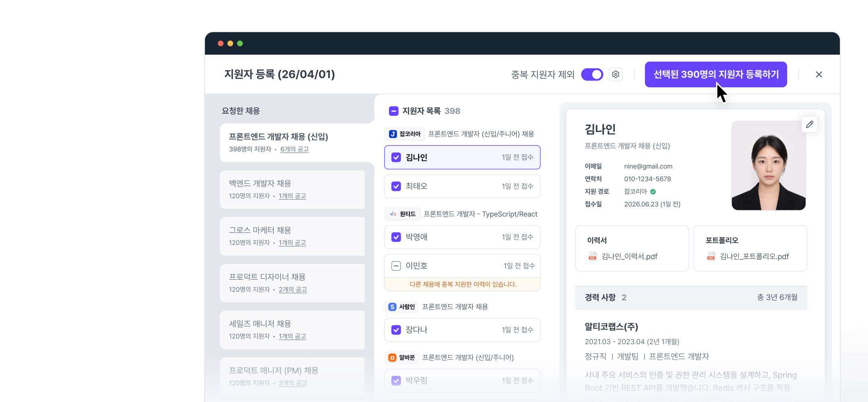Click 요청한 채용 sidebar heading
Viewport: 868px width, 402px height.
pyautogui.click(x=241, y=111)
